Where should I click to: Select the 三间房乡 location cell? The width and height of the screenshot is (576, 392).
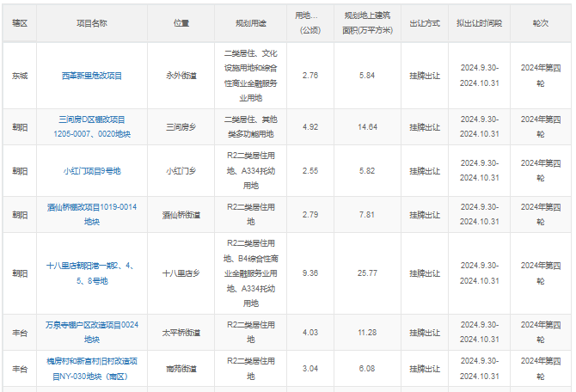(181, 126)
